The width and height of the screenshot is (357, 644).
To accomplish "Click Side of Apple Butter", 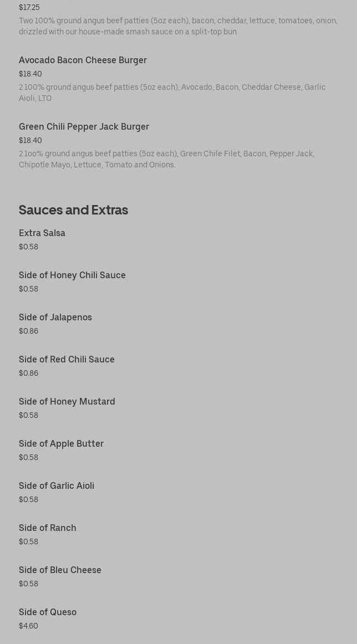I will coord(61,443).
